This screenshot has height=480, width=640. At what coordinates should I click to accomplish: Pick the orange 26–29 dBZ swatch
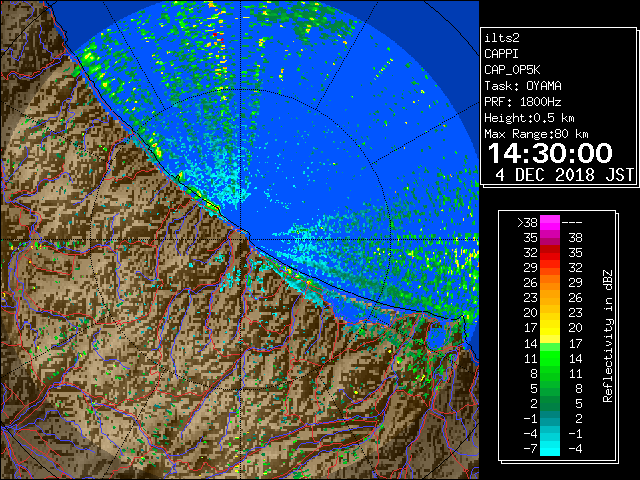click(550, 283)
